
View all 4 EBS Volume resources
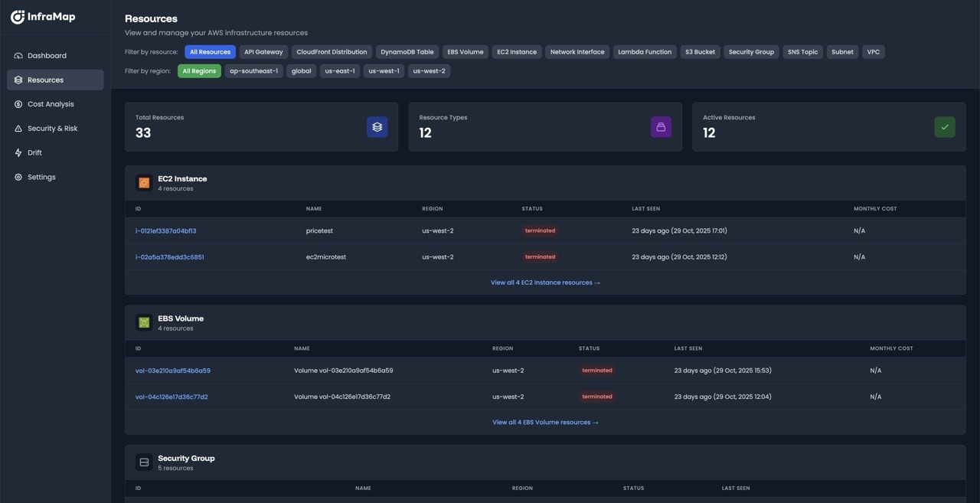pyautogui.click(x=545, y=422)
